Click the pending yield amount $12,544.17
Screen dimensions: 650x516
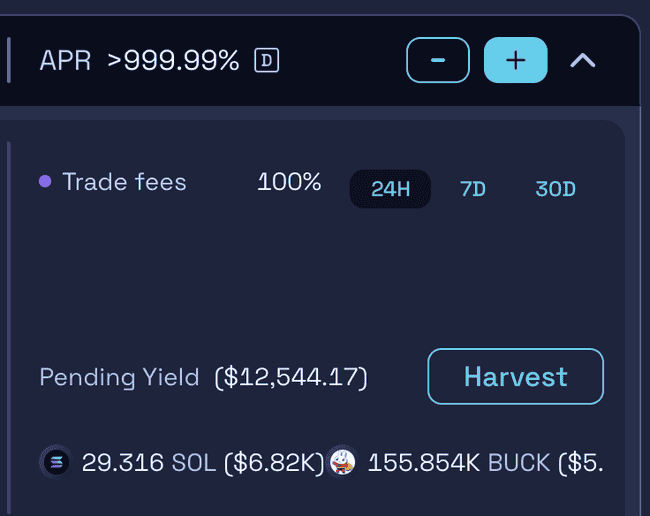pos(291,377)
